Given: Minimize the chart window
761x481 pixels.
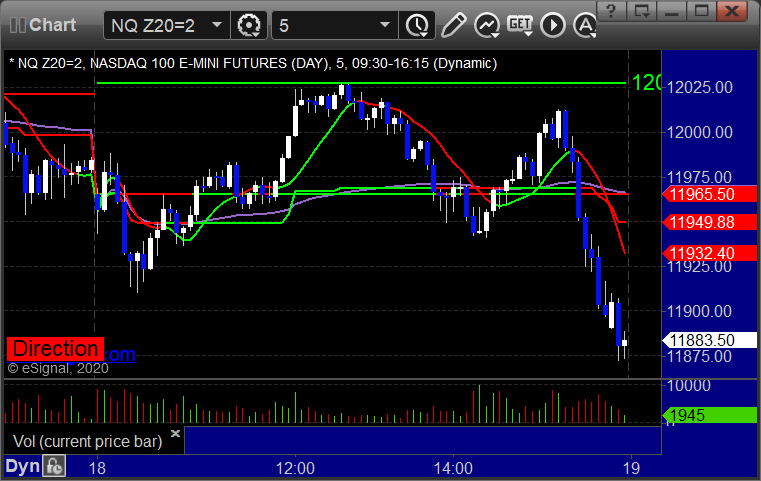Looking at the screenshot, I should [x=671, y=11].
